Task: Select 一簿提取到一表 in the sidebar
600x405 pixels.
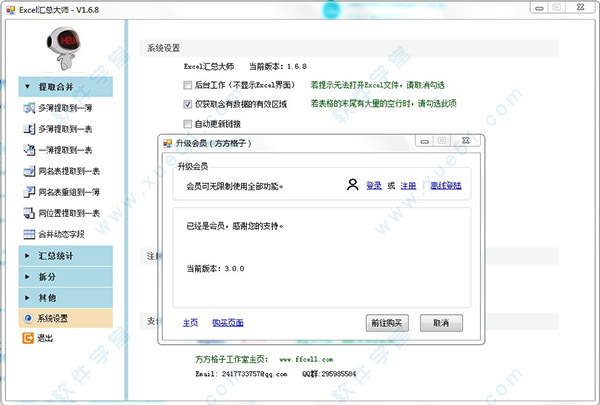Action: coord(68,150)
